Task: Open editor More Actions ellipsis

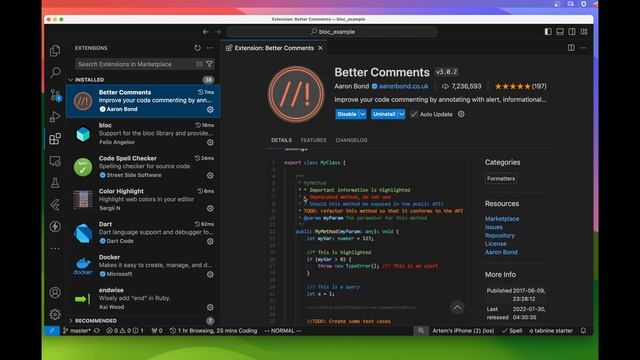Action: click(x=583, y=48)
